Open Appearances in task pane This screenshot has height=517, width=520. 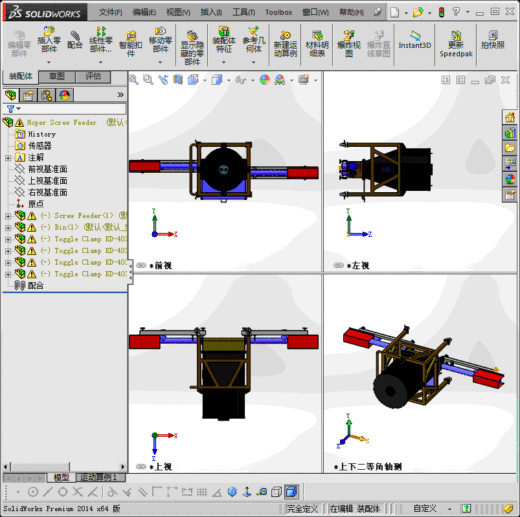510,179
